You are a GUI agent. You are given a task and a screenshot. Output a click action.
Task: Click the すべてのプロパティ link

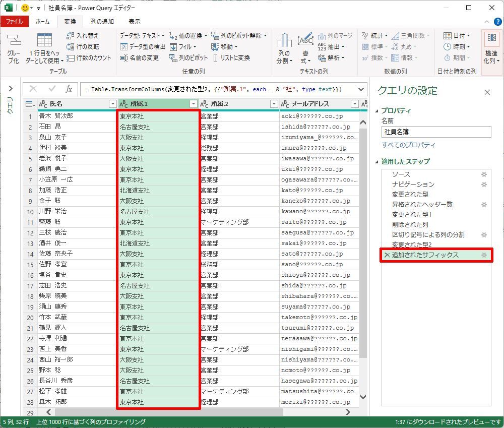tap(408, 145)
